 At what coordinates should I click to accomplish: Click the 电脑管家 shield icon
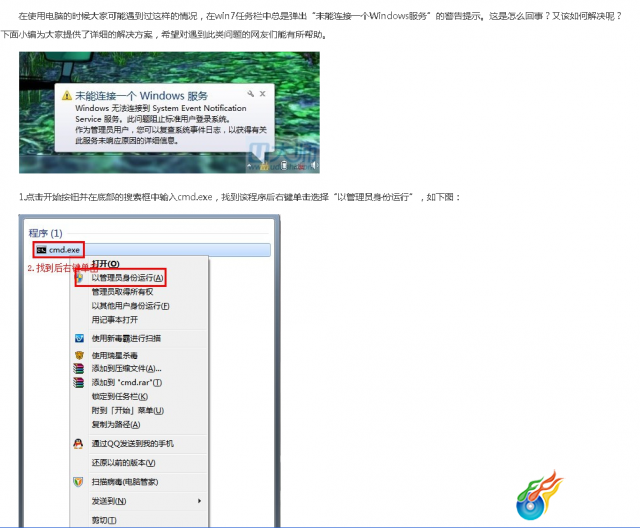pyautogui.click(x=78, y=482)
